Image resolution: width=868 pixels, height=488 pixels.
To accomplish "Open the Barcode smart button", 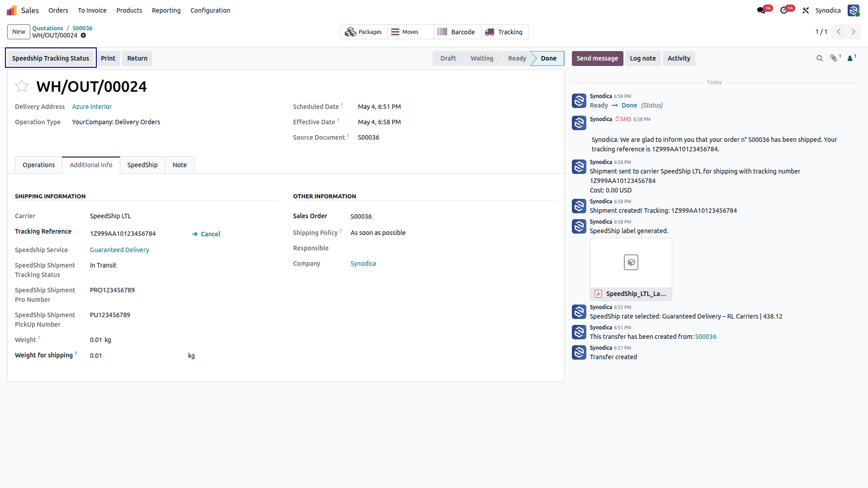I will click(457, 32).
